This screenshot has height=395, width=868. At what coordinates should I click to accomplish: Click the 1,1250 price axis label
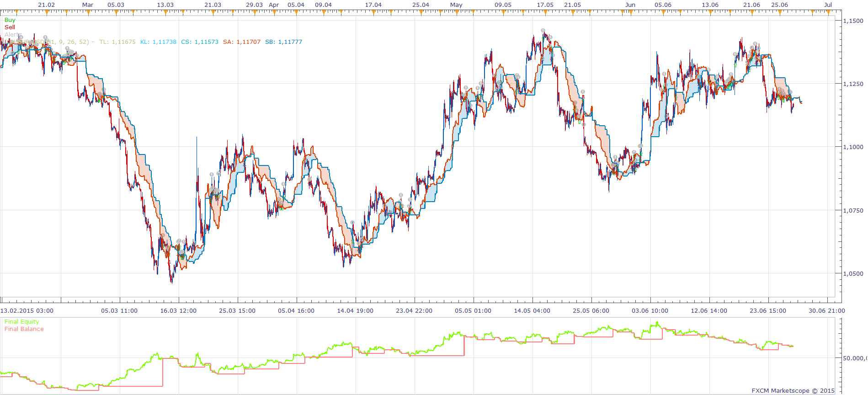coord(853,84)
